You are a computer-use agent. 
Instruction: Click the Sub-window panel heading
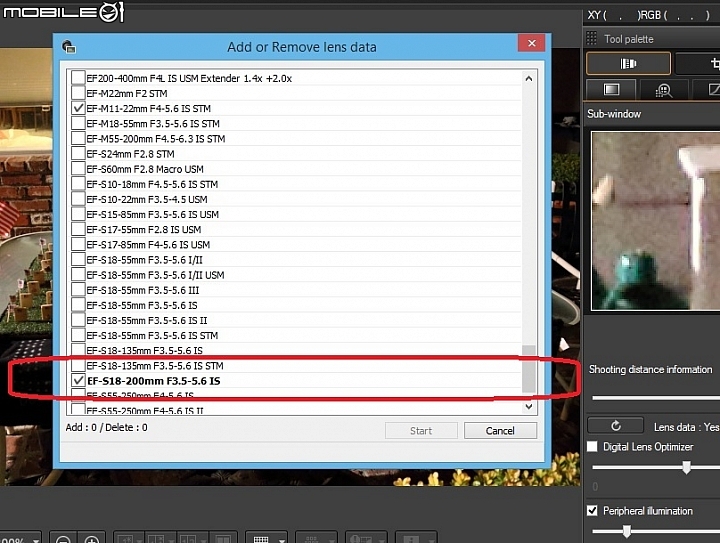click(x=613, y=114)
